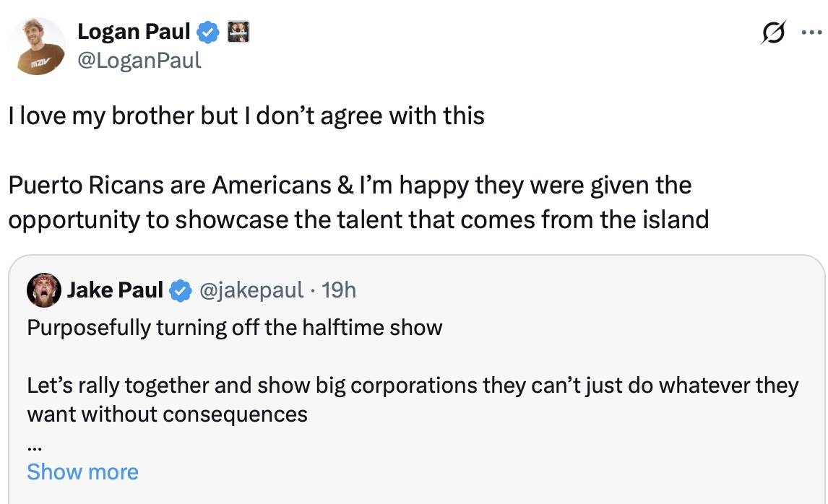Click the "I love my brother" sentence
828x504 pixels.
(x=246, y=116)
